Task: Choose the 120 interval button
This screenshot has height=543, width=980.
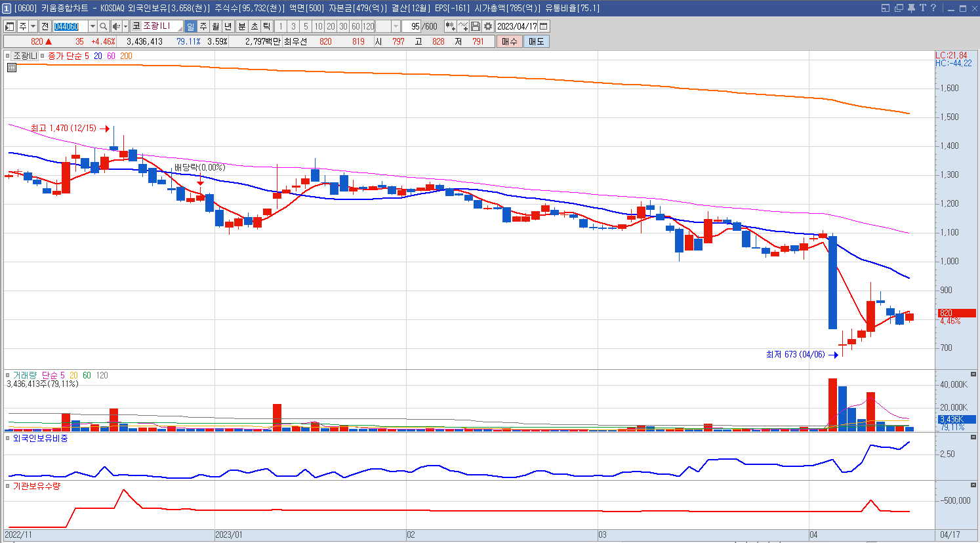Action: click(368, 26)
